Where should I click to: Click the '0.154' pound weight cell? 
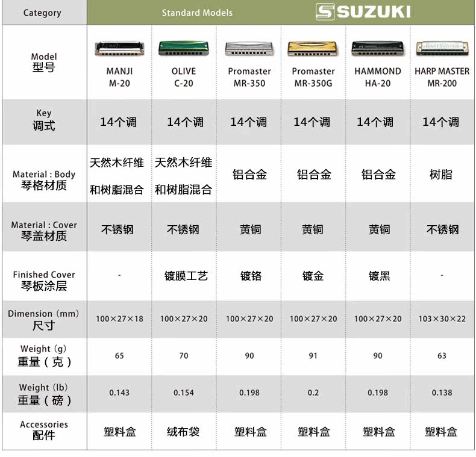(183, 393)
